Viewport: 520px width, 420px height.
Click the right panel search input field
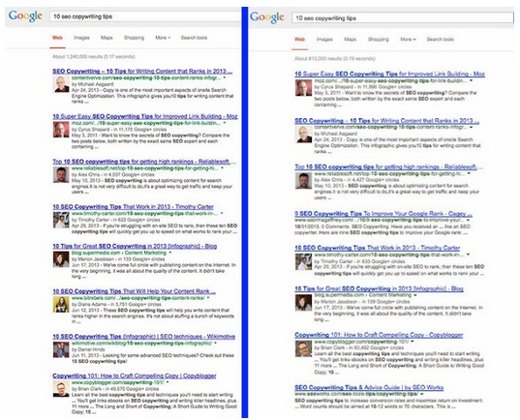(x=403, y=17)
